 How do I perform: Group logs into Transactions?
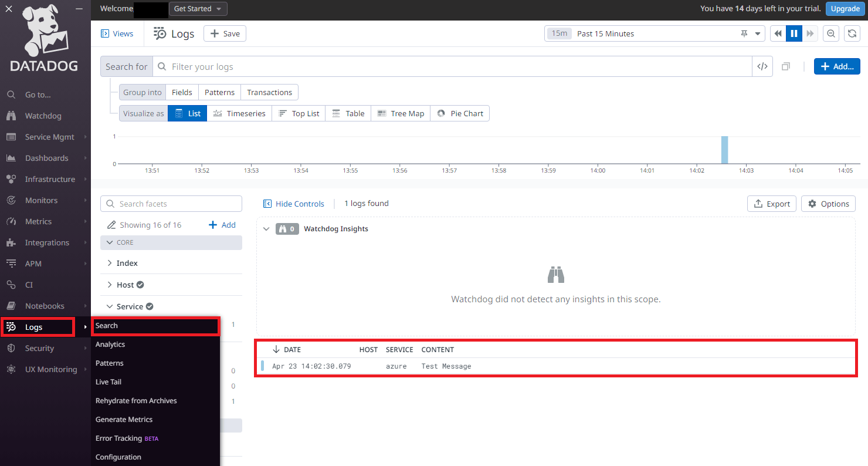coord(269,92)
